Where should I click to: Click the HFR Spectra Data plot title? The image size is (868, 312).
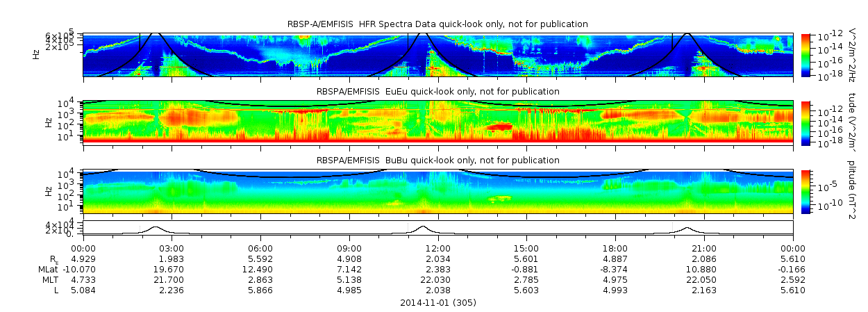point(437,24)
